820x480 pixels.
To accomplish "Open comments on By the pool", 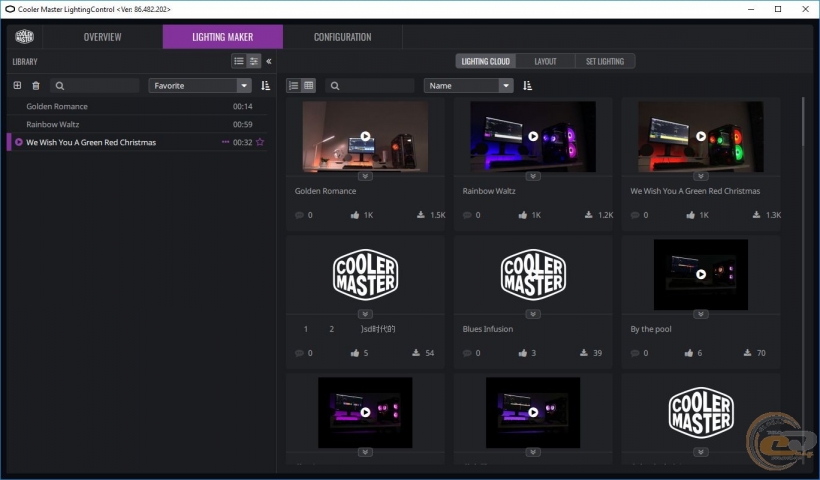I will pyautogui.click(x=635, y=353).
